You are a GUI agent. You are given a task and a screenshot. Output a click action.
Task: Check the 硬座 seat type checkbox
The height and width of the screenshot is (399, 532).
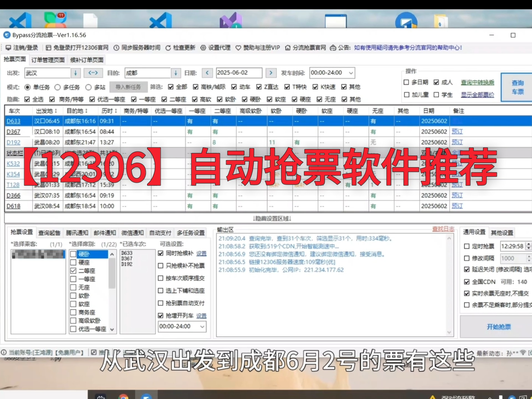tap(73, 262)
